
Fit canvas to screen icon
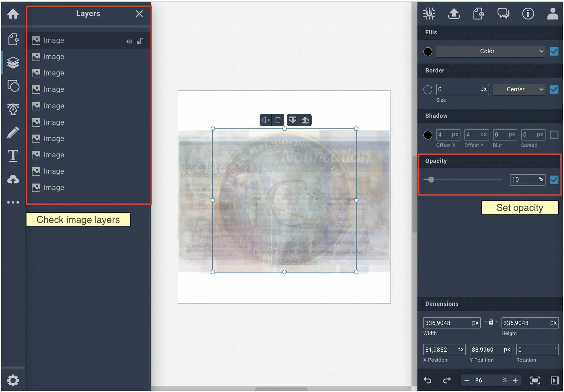(x=535, y=380)
